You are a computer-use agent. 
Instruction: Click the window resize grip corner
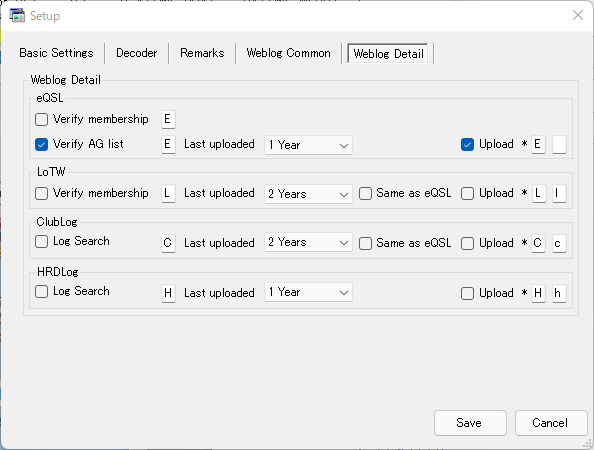(588, 443)
